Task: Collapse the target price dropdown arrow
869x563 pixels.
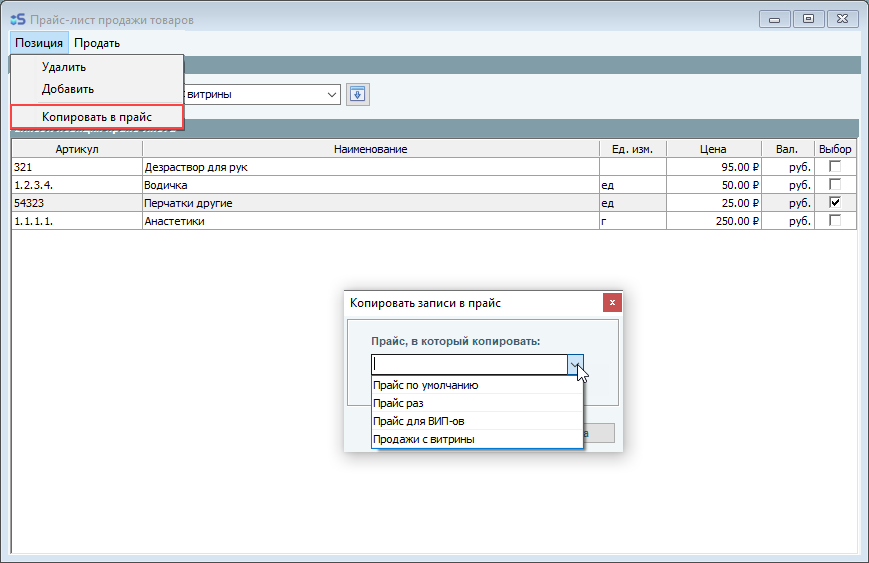Action: coord(575,365)
